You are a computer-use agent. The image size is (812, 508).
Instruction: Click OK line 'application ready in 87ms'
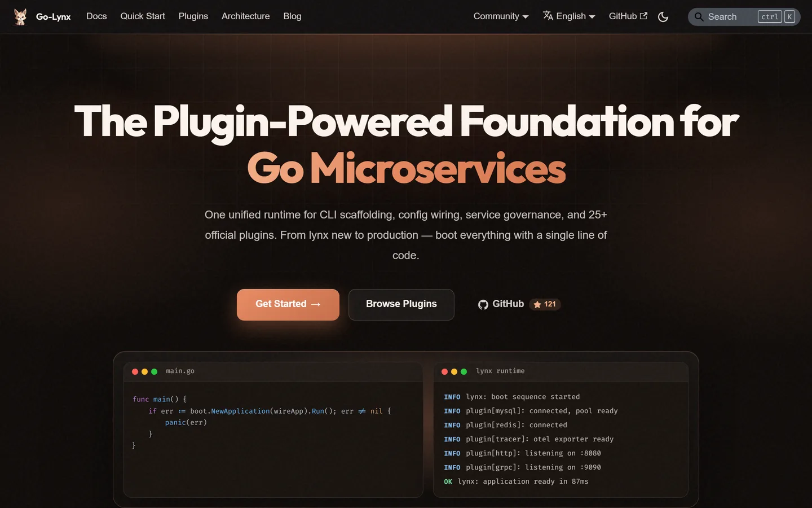pyautogui.click(x=516, y=481)
